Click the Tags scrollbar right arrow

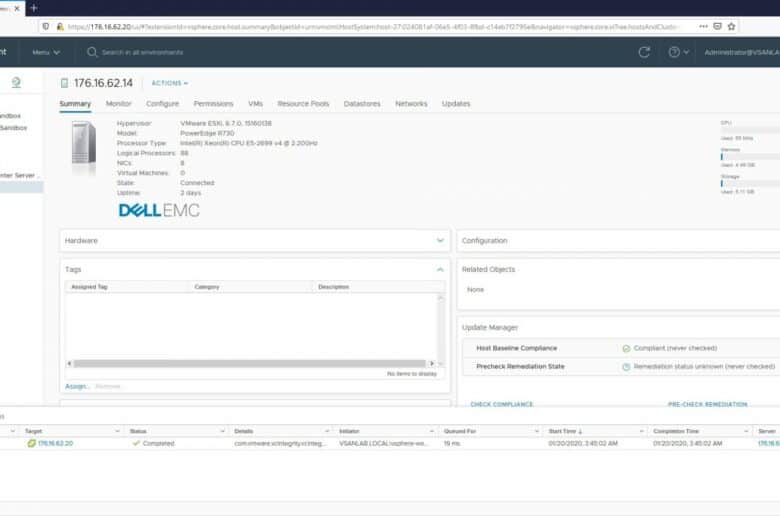432,363
